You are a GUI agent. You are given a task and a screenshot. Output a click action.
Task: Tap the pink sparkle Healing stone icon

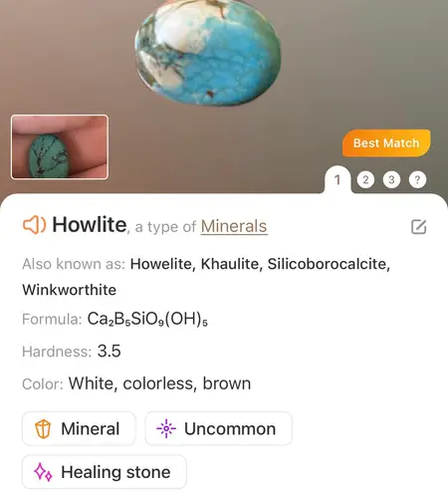pyautogui.click(x=43, y=472)
